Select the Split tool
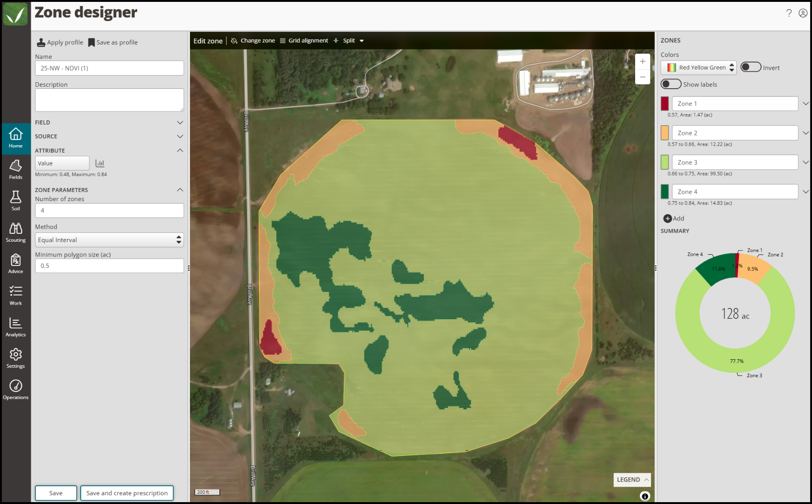Viewport: 812px width, 504px height. (344, 41)
